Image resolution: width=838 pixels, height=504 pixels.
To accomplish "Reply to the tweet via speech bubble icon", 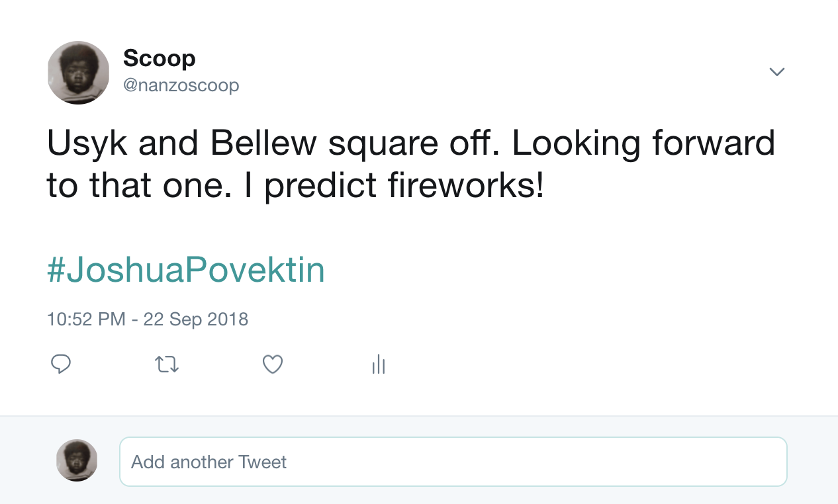I will point(61,364).
